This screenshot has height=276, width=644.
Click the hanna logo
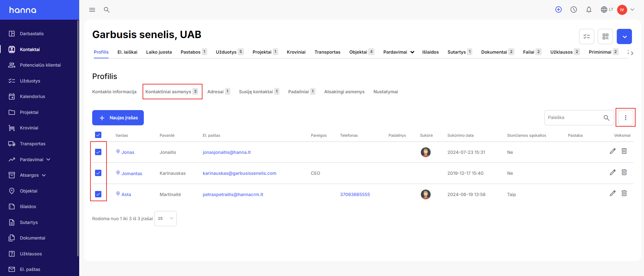[x=23, y=10]
